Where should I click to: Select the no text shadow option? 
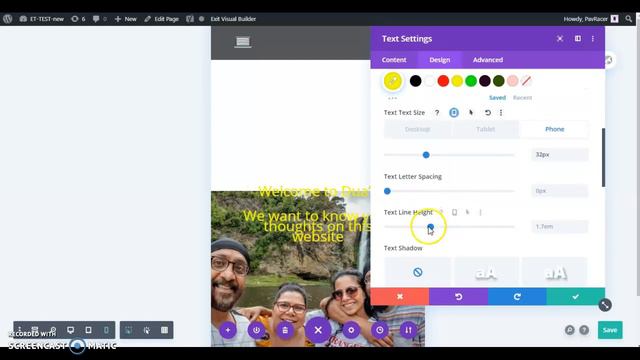click(x=418, y=272)
